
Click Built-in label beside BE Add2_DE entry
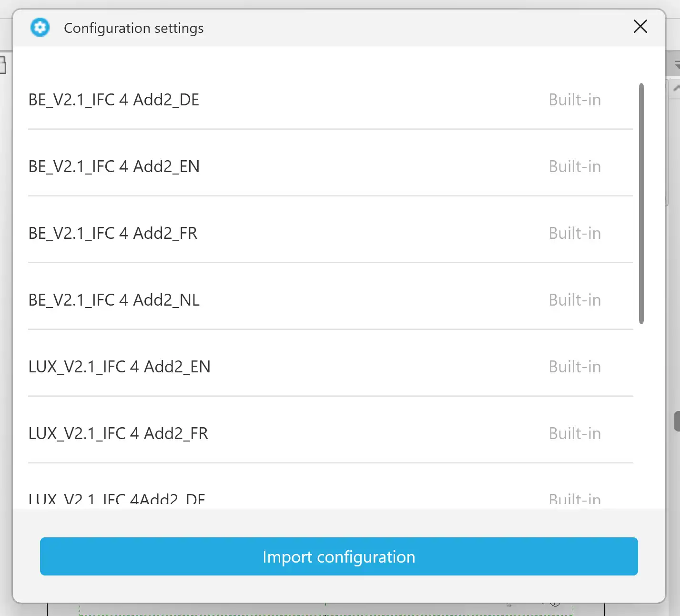(575, 100)
